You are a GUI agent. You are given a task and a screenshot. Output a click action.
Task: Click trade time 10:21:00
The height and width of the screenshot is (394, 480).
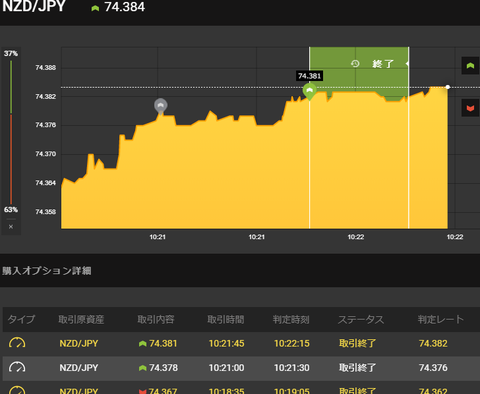227,368
